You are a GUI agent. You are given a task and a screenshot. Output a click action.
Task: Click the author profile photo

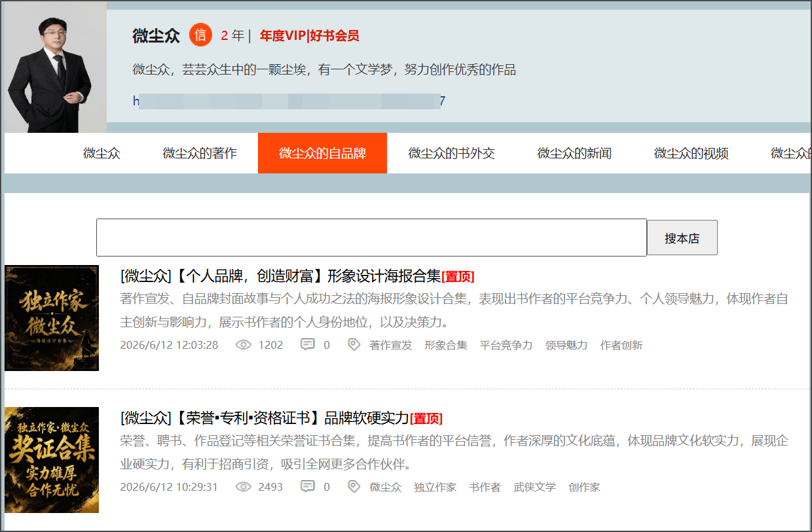click(56, 67)
